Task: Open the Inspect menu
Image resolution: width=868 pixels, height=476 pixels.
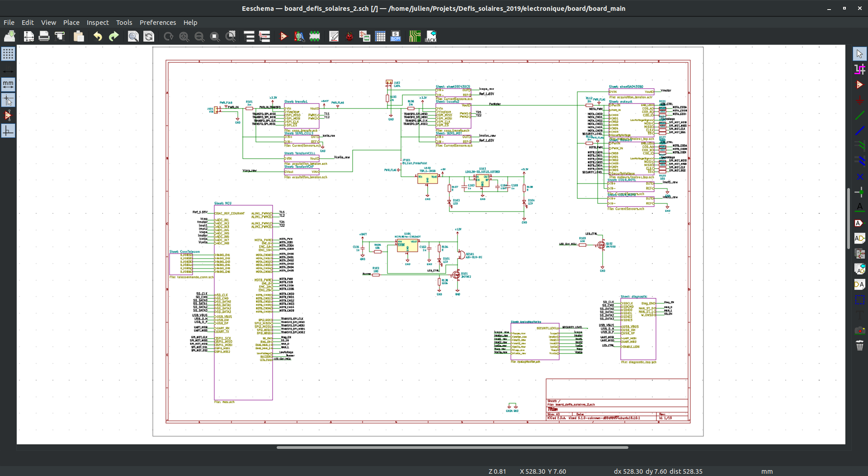Action: tap(98, 22)
